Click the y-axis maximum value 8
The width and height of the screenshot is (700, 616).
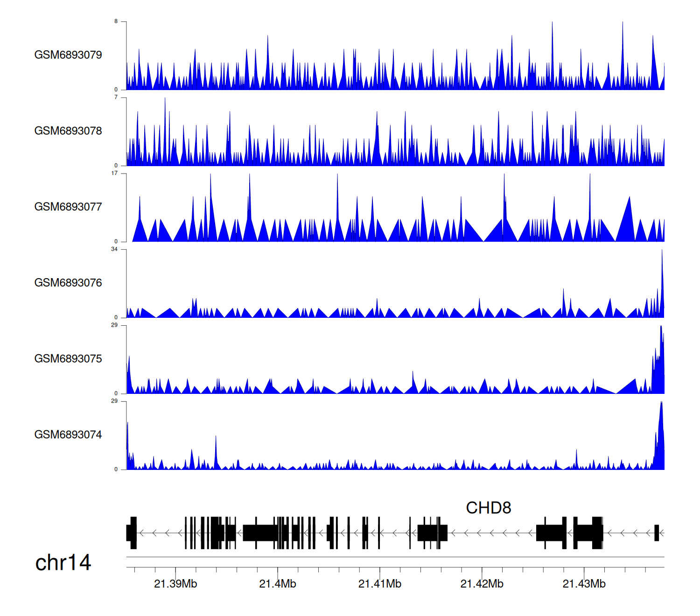[116, 21]
